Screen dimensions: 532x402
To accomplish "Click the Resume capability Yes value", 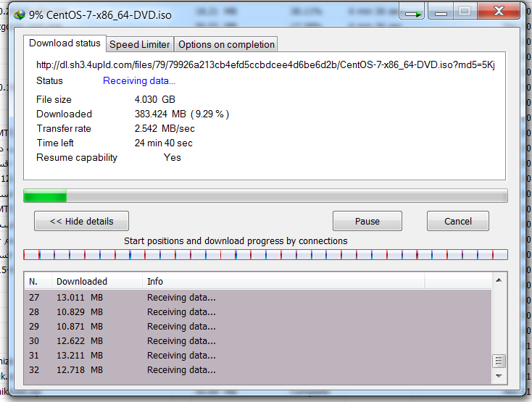I will click(x=173, y=158).
